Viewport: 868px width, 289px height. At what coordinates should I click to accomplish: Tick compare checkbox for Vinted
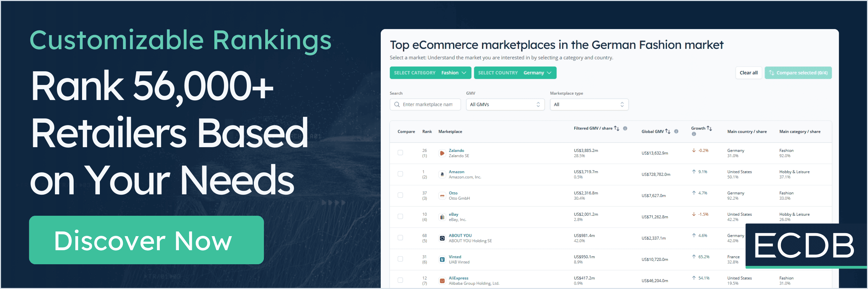click(x=400, y=259)
